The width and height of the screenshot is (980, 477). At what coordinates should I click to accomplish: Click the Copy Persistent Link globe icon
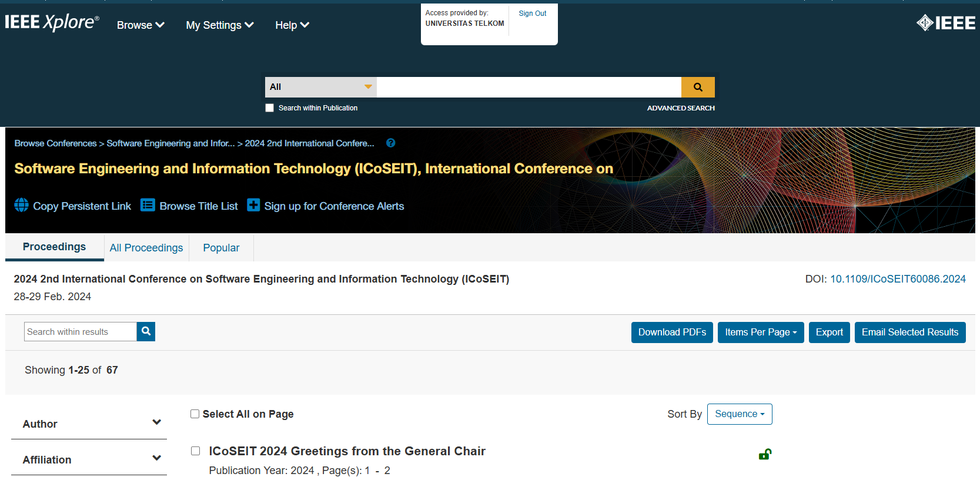[x=21, y=205]
